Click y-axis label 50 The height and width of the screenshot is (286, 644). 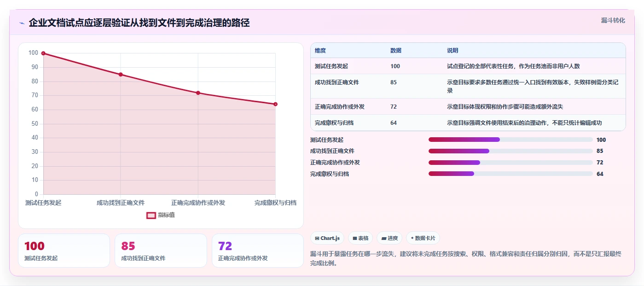tap(35, 124)
